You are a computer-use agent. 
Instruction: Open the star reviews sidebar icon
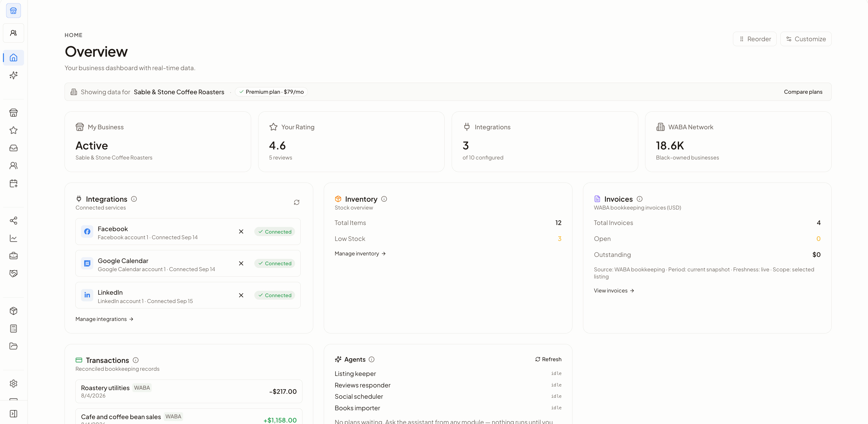(x=14, y=130)
